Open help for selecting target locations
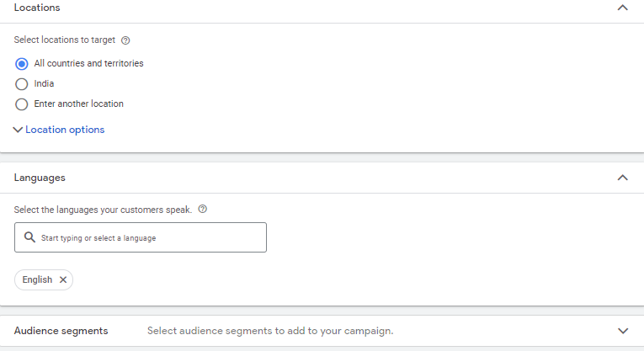The image size is (644, 351). pos(125,40)
